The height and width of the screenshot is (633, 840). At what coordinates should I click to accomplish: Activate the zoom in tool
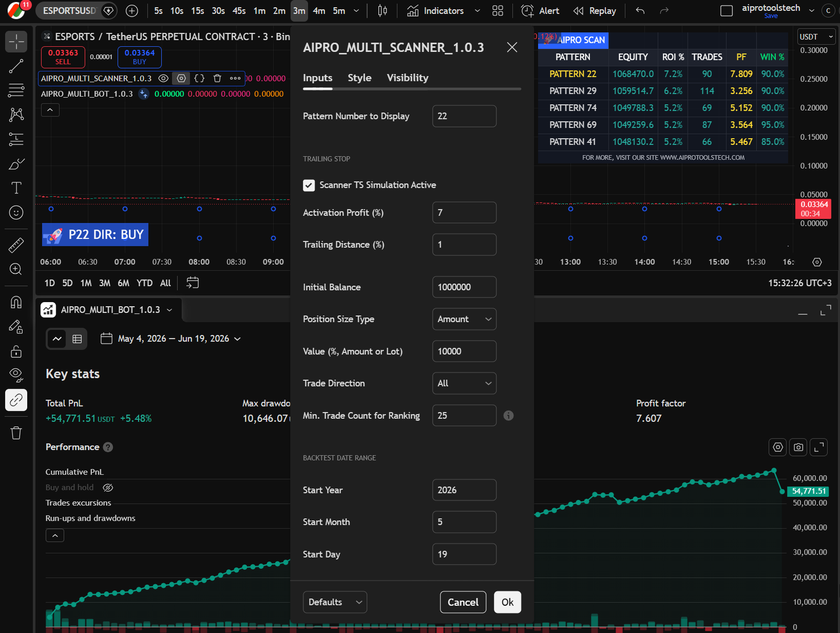(x=16, y=269)
